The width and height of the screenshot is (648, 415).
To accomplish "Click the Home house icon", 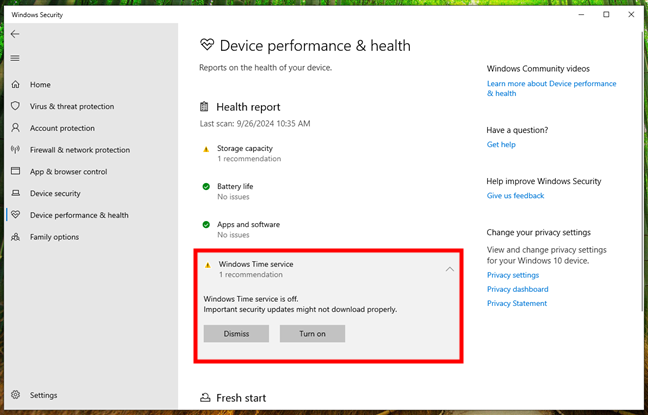I will pos(15,84).
